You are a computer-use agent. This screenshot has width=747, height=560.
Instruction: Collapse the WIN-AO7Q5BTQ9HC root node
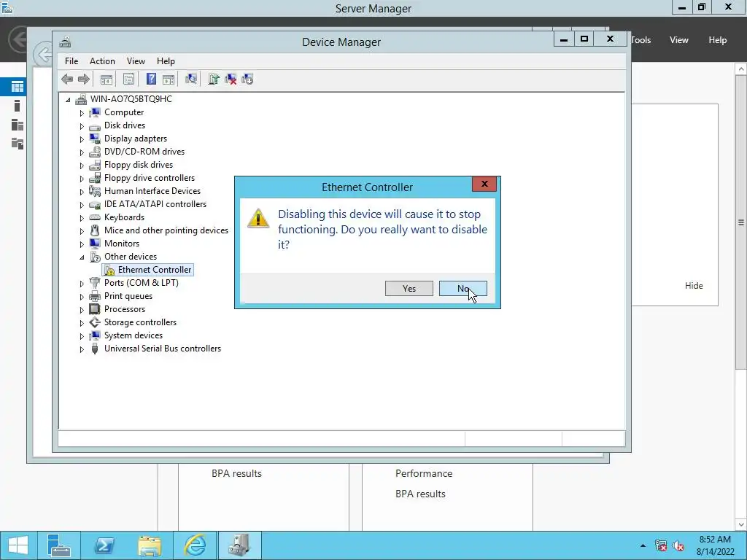click(68, 100)
